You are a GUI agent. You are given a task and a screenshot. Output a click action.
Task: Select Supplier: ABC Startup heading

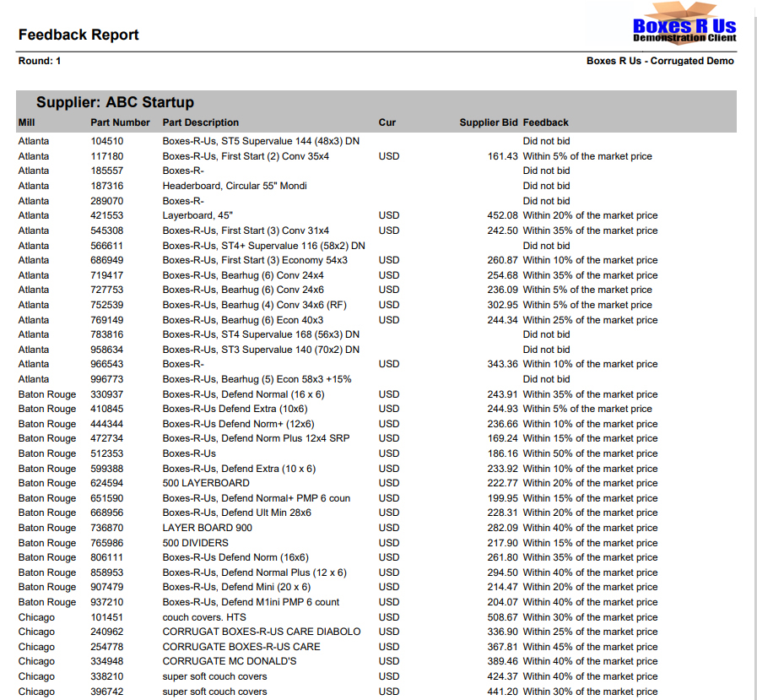pyautogui.click(x=115, y=102)
